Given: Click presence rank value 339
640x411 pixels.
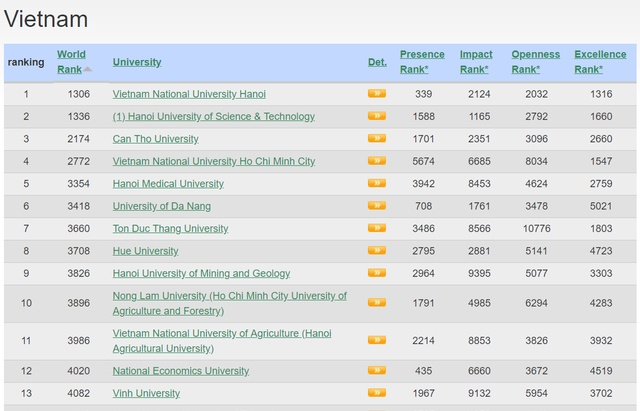Looking at the screenshot, I should (x=423, y=94).
